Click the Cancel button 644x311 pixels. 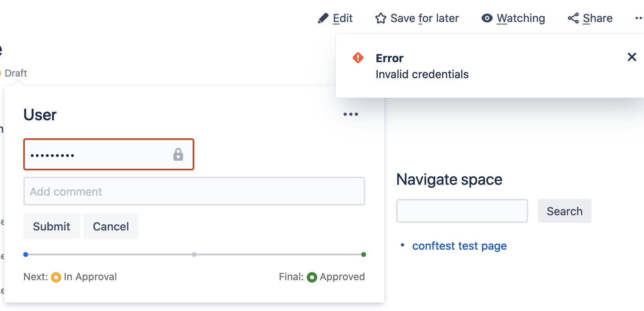point(111,226)
